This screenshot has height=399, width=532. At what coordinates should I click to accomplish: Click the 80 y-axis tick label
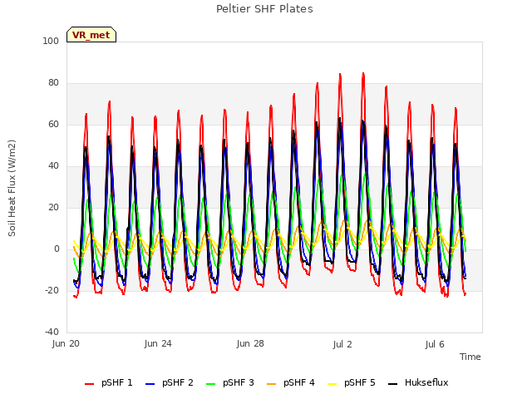pos(53,83)
